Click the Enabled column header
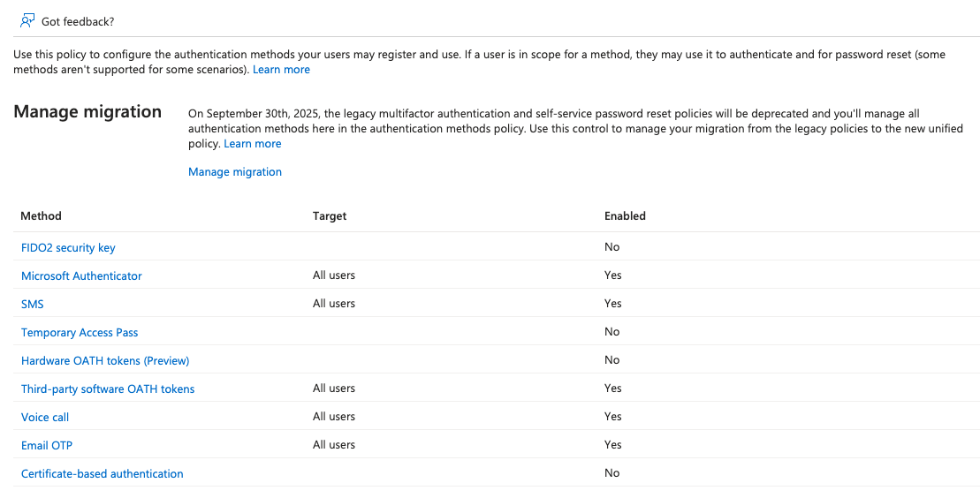 pos(625,215)
